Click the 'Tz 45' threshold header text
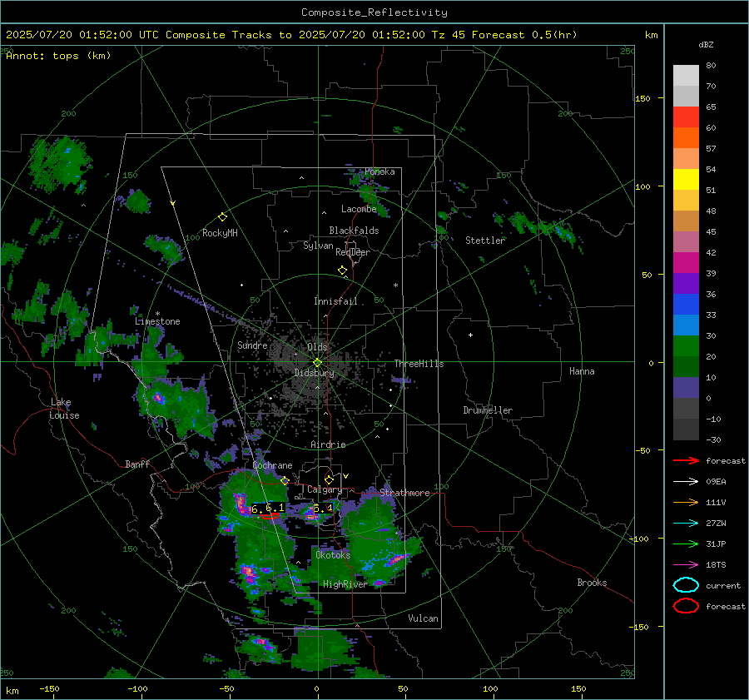The image size is (749, 700). point(448,35)
